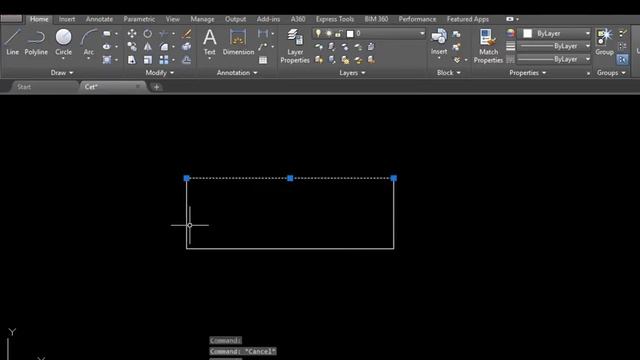Choose the Hatch tool
Image resolution: width=640 pixels, height=360 pixels.
107,60
